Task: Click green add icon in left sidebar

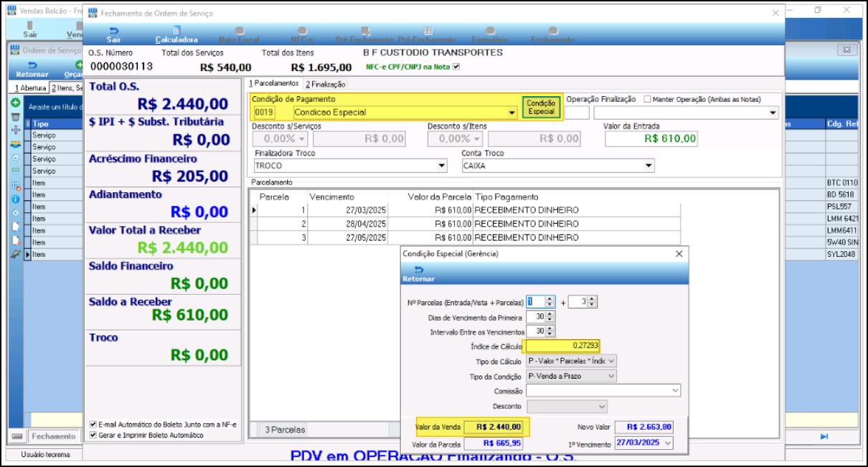Action: click(15, 103)
